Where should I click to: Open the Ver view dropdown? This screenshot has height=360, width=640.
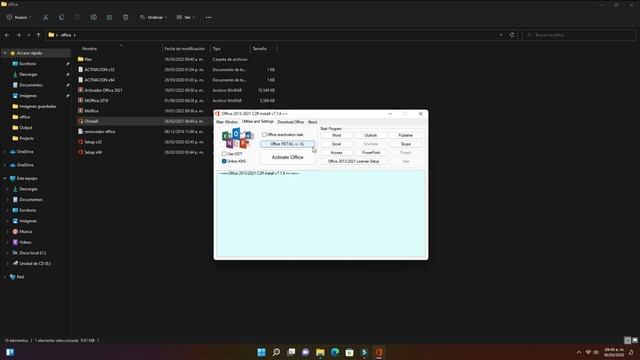coord(186,17)
